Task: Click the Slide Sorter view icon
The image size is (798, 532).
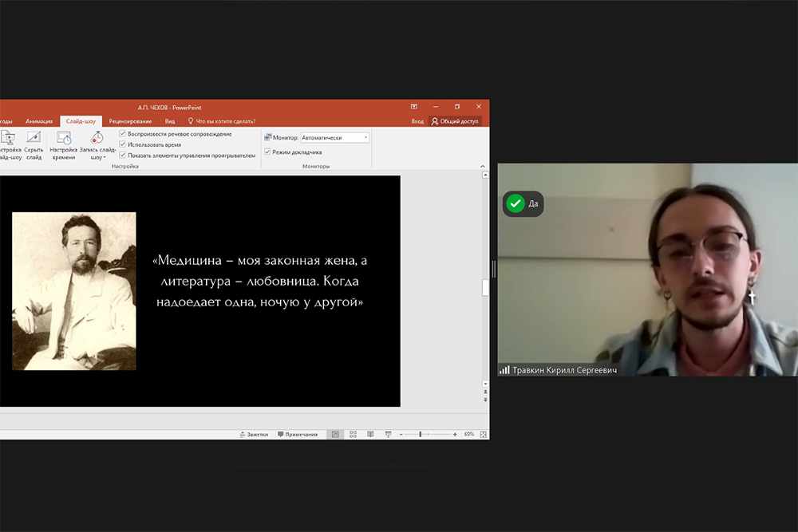Action: [353, 435]
